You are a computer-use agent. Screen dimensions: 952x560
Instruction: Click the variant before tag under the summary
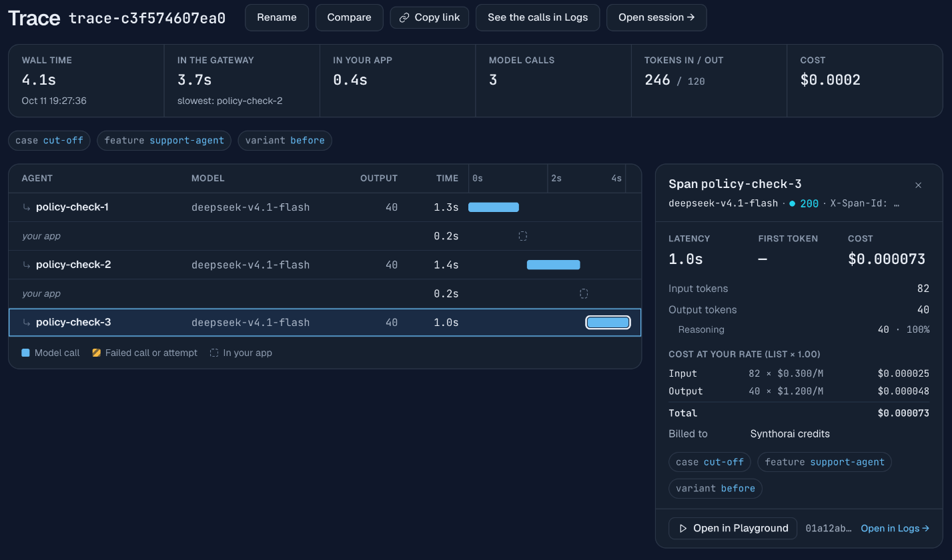(x=285, y=141)
